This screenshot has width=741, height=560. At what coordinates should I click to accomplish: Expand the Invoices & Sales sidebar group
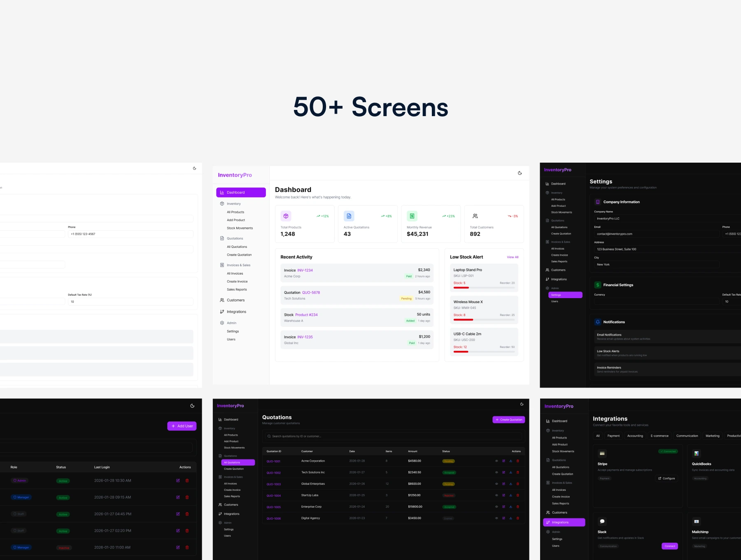click(x=238, y=265)
